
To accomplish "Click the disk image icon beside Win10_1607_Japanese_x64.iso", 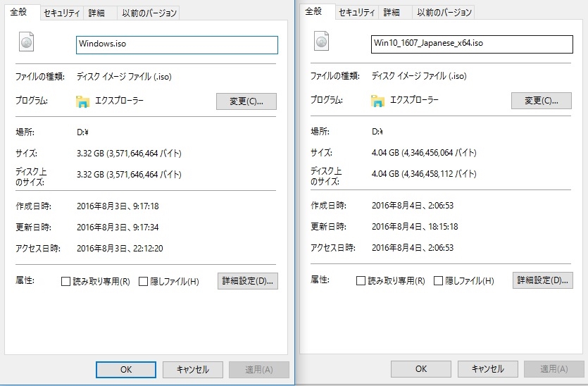I will point(322,43).
